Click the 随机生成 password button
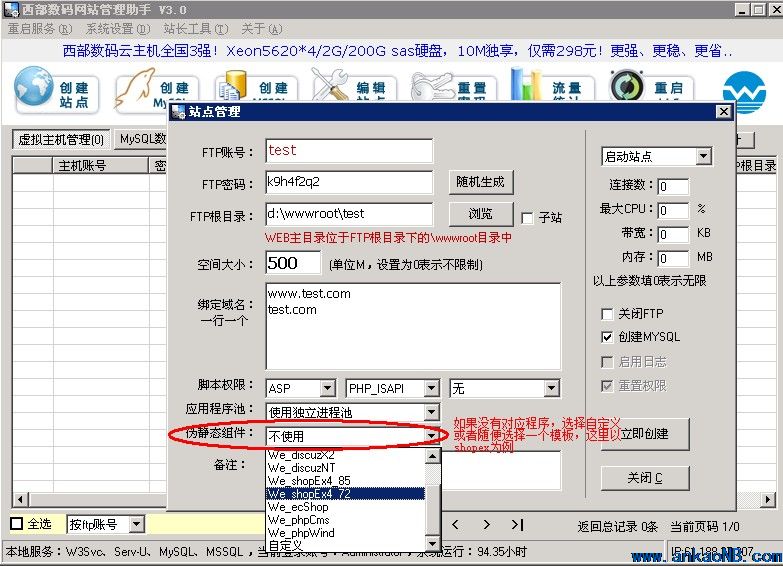783x566 pixels. click(481, 182)
